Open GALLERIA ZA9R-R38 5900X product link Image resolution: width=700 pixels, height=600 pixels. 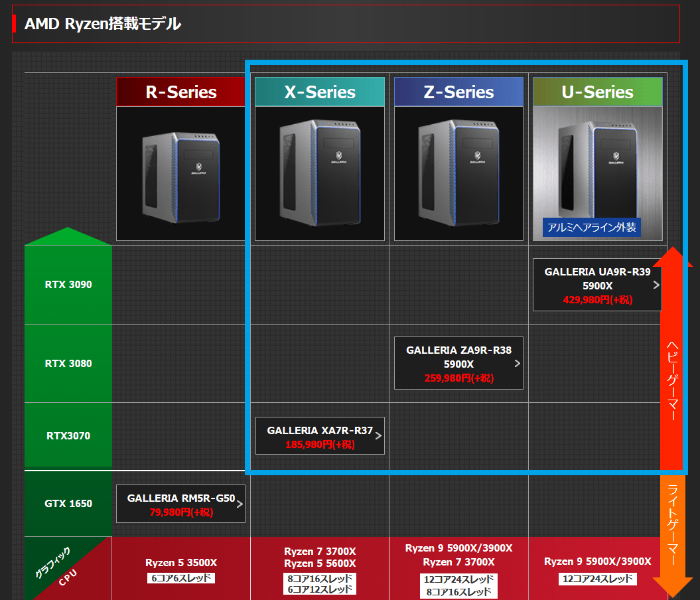pos(458,364)
